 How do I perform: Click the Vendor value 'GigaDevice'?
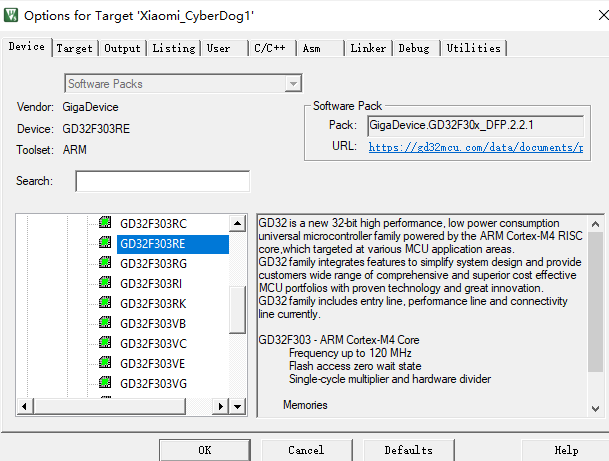point(90,107)
